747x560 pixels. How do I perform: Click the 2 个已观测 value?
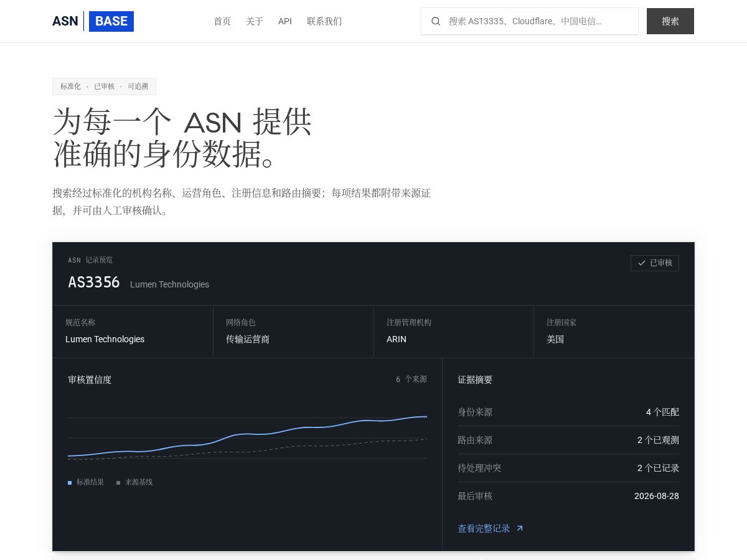click(x=658, y=440)
